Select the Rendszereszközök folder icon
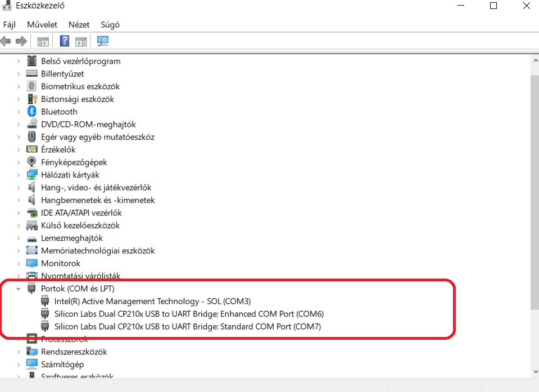This screenshot has width=539, height=392. 31,352
